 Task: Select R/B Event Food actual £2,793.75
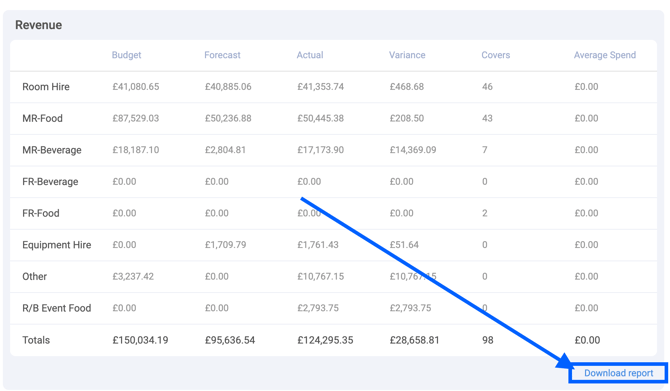pos(318,308)
